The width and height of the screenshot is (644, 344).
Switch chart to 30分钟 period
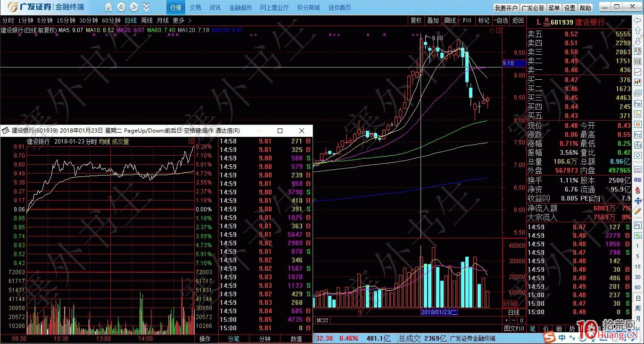[x=89, y=20]
